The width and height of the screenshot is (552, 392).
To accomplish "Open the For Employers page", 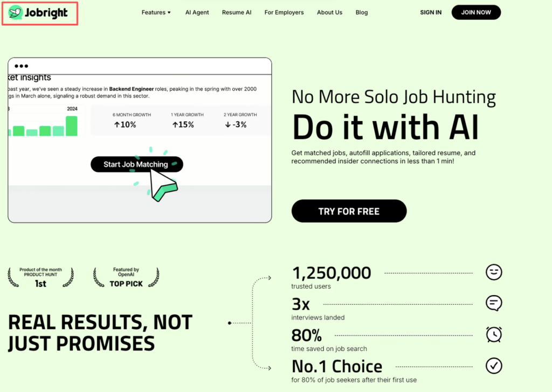I will pos(284,12).
